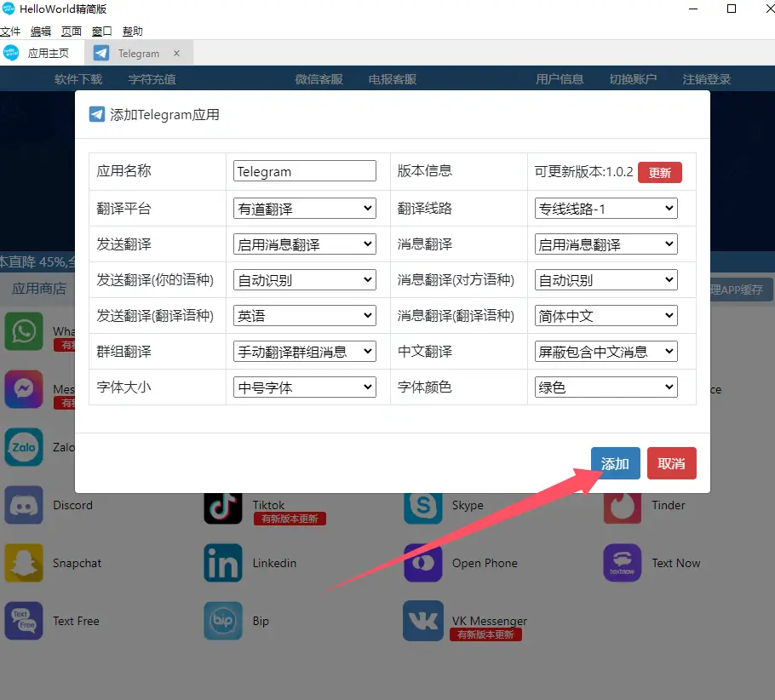Open the 窗口 menu
Viewport: 775px width, 700px height.
coord(102,32)
